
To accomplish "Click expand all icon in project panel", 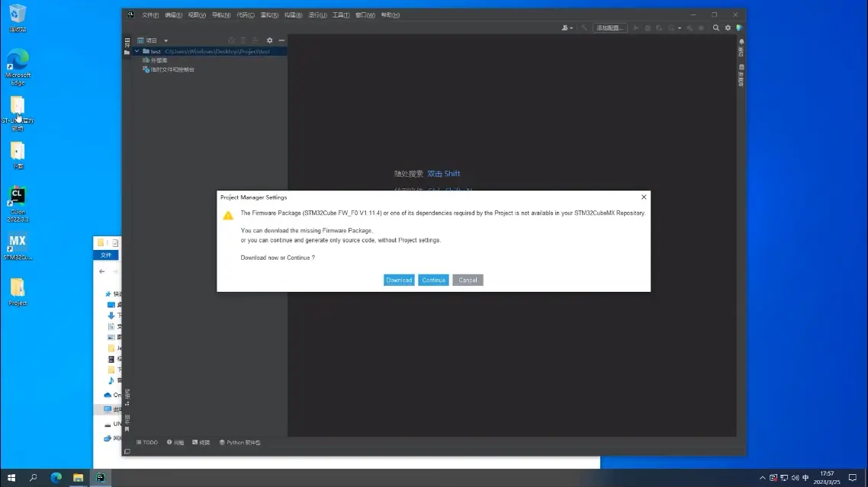I will 243,40.
